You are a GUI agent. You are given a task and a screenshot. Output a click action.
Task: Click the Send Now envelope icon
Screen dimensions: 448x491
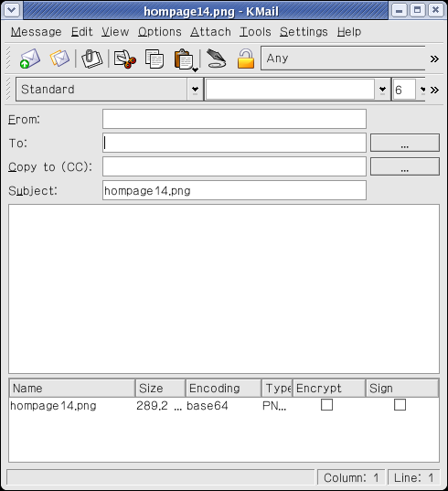(30, 59)
